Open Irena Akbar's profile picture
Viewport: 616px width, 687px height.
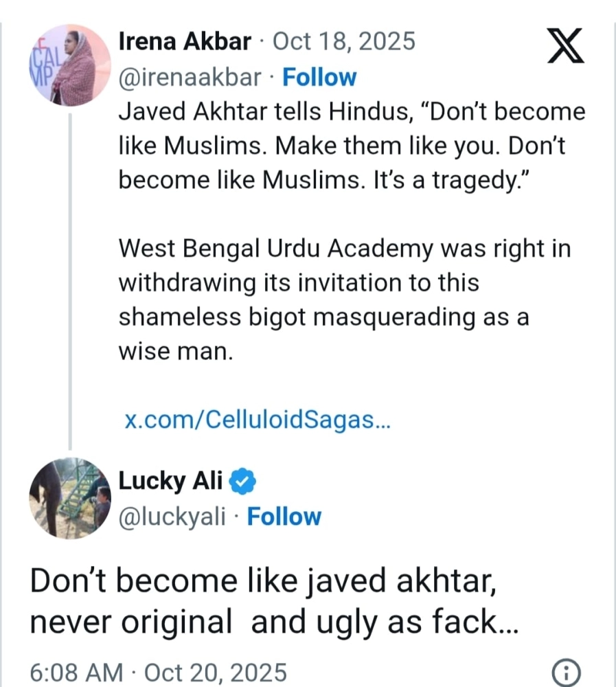click(x=69, y=67)
